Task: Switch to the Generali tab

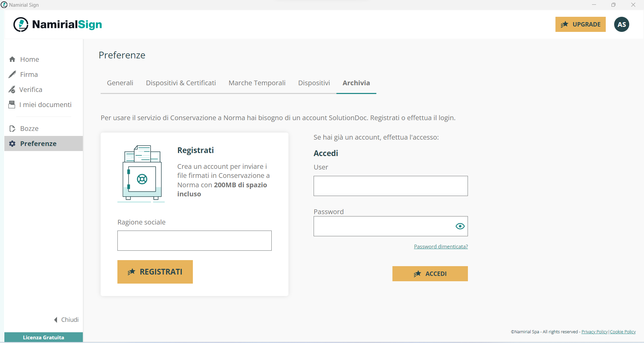Action: click(120, 83)
